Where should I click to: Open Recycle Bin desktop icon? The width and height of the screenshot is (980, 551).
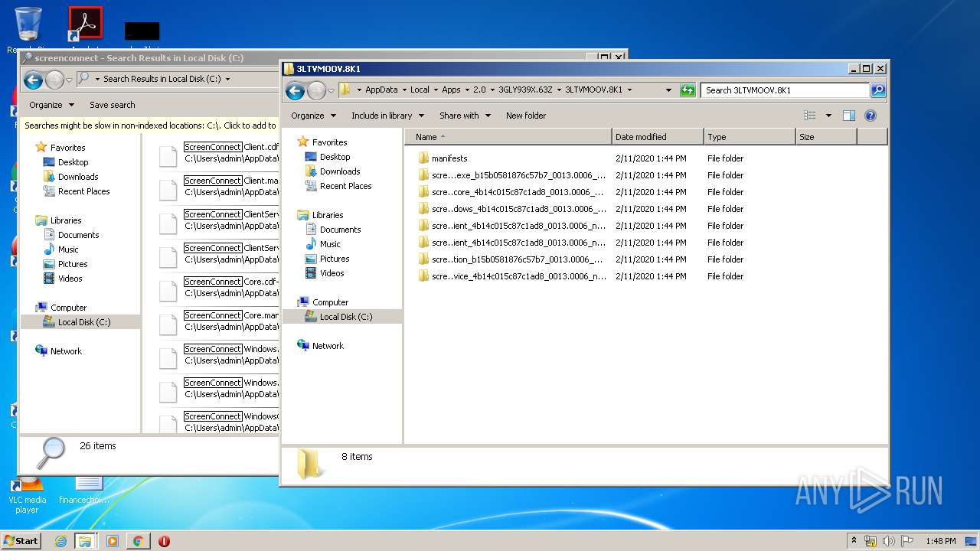point(28,29)
